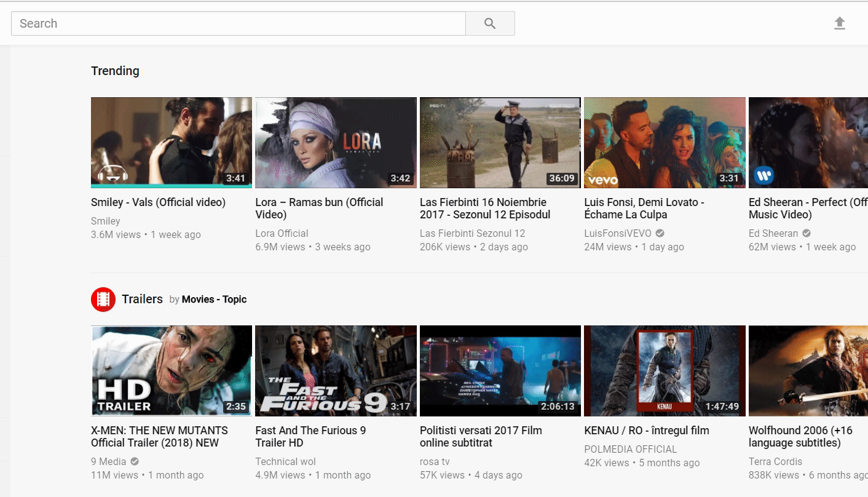This screenshot has width=868, height=497.
Task: Open Smiley - Vals (Official video) title
Action: pos(158,202)
